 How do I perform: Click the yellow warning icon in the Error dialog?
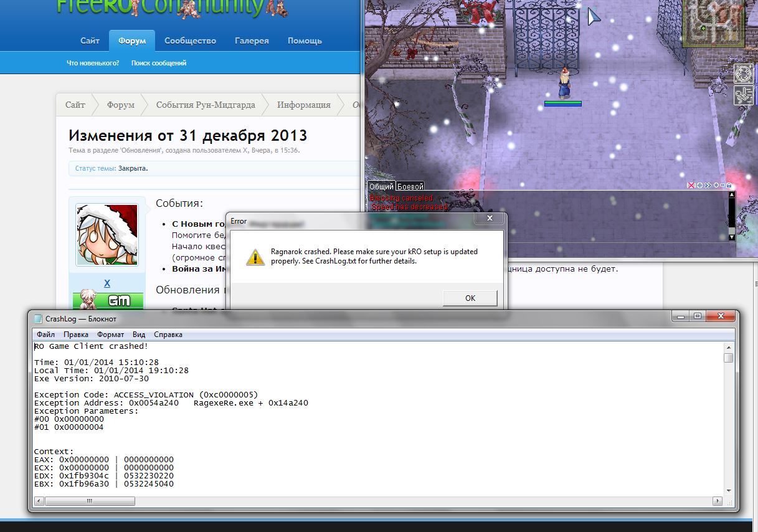[255, 257]
